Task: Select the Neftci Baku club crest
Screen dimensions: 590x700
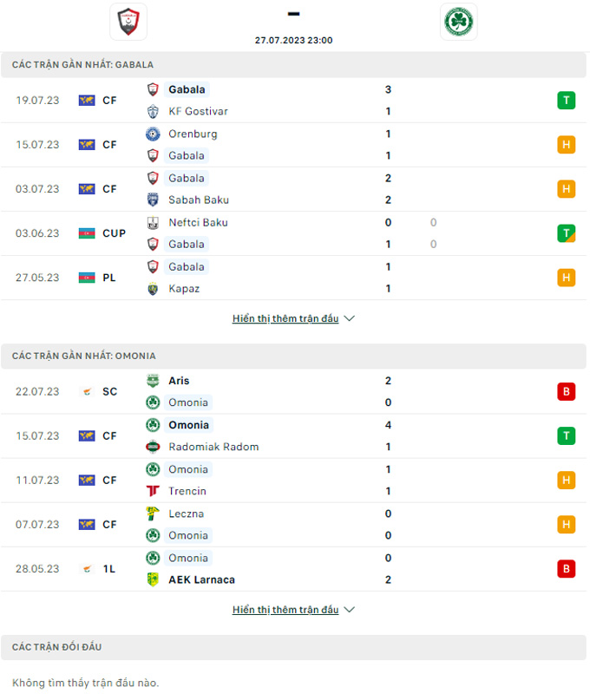Action: pos(153,222)
